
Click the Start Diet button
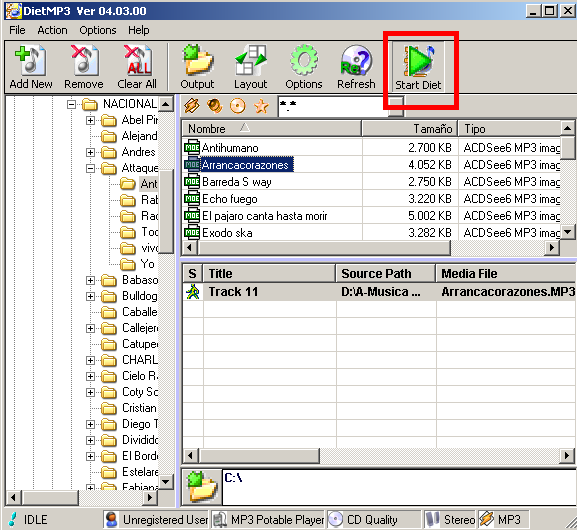418,67
